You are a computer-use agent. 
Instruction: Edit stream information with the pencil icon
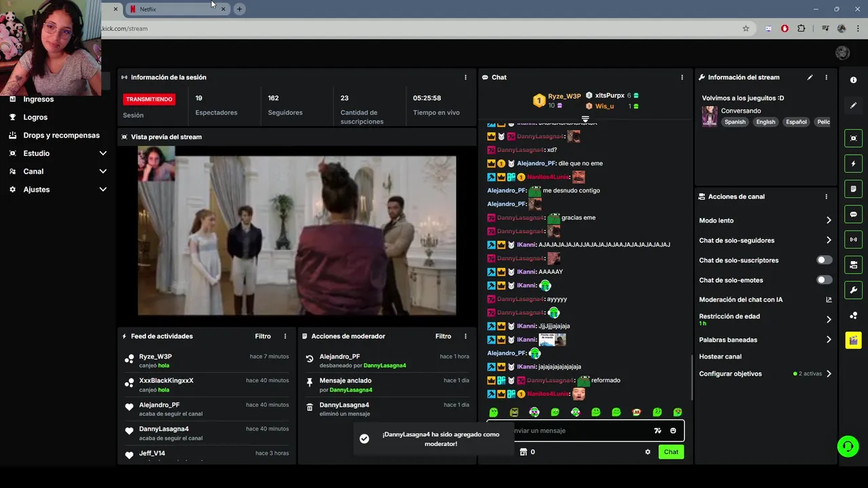810,77
